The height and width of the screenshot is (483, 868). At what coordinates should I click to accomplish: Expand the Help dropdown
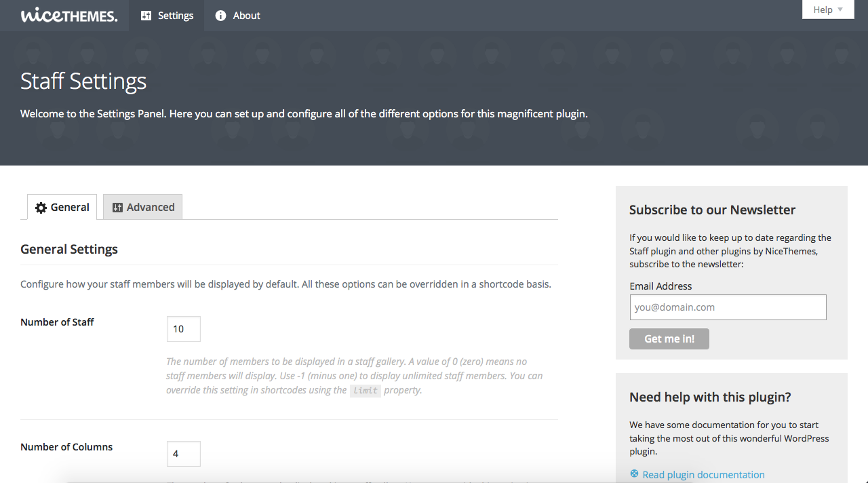(828, 9)
